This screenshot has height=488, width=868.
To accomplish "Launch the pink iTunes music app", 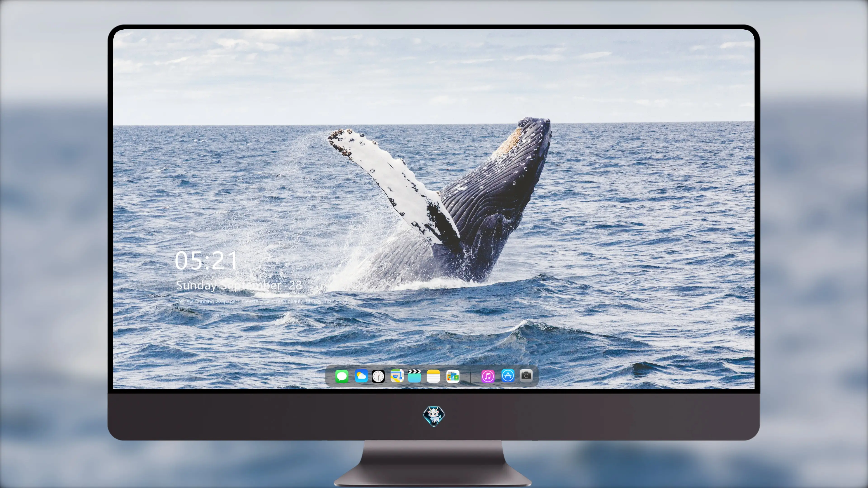I will (488, 376).
